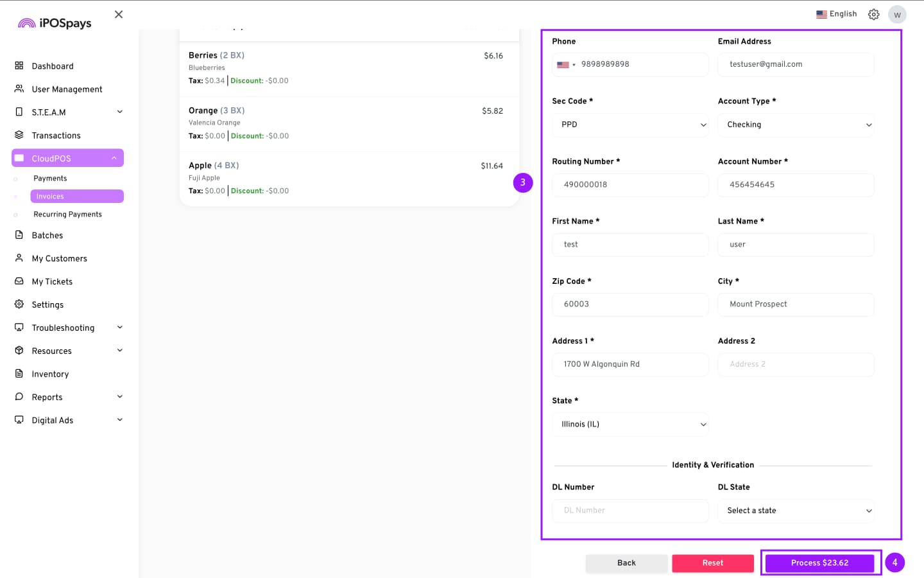Go to Payments under CloudPOS

click(50, 179)
